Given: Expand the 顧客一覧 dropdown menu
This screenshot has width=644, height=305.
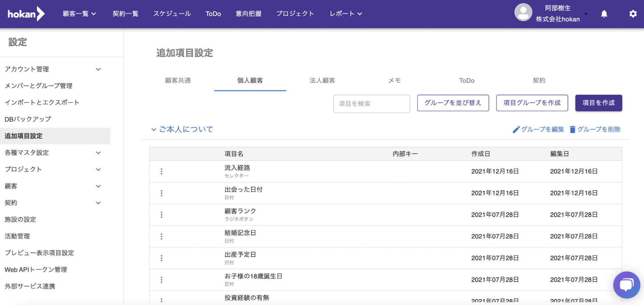Looking at the screenshot, I should pyautogui.click(x=79, y=14).
